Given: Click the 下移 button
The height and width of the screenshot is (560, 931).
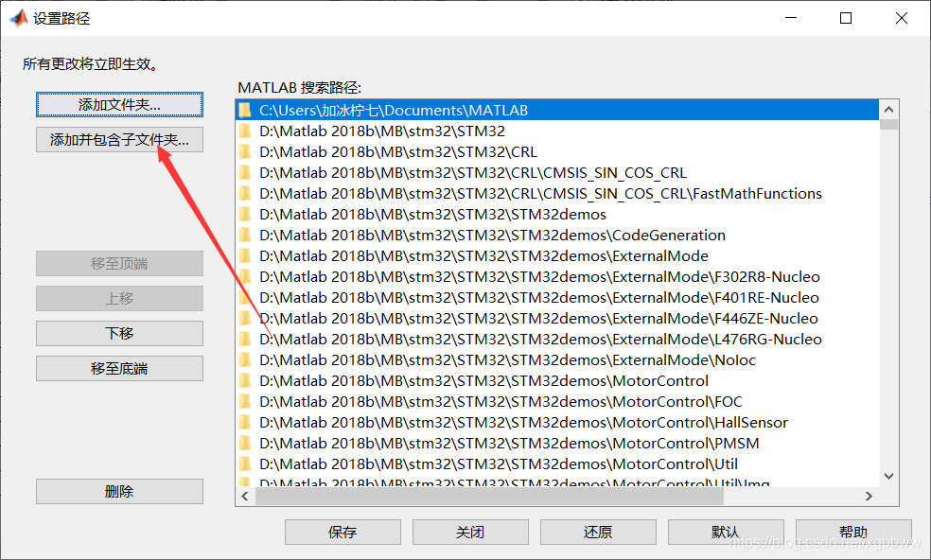Looking at the screenshot, I should click(x=119, y=333).
